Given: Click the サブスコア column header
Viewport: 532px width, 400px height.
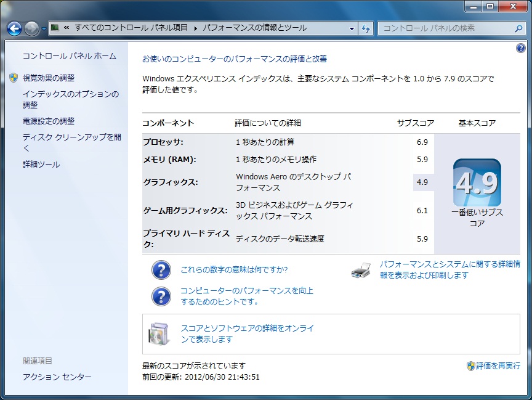Looking at the screenshot, I should [x=416, y=123].
